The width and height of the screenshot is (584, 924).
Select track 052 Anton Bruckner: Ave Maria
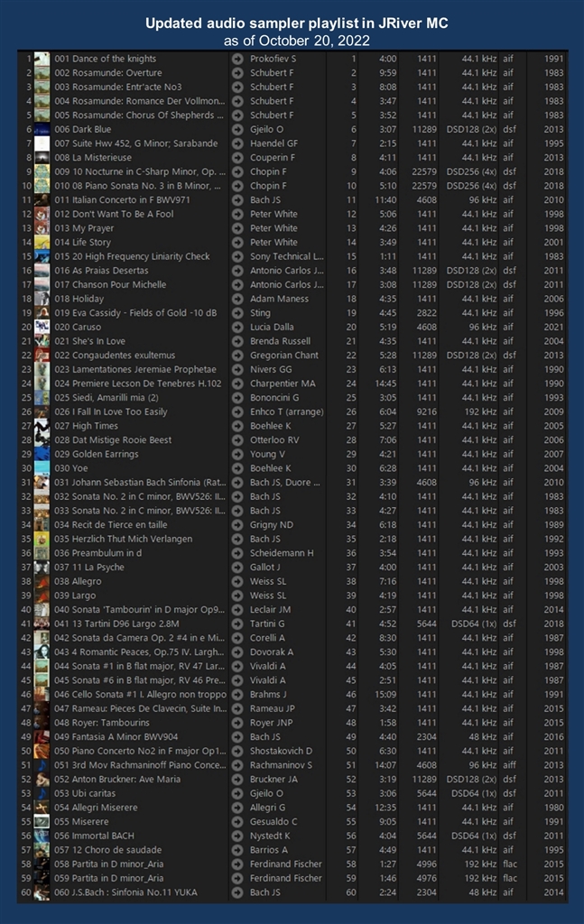[x=117, y=780]
